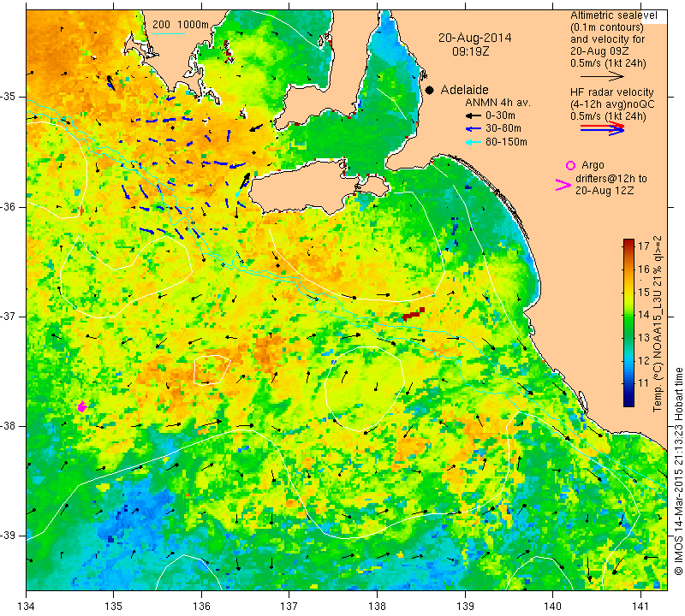The height and width of the screenshot is (616, 685).
Task: Click the IMOS copyright timestamp text
Action: pos(678,471)
